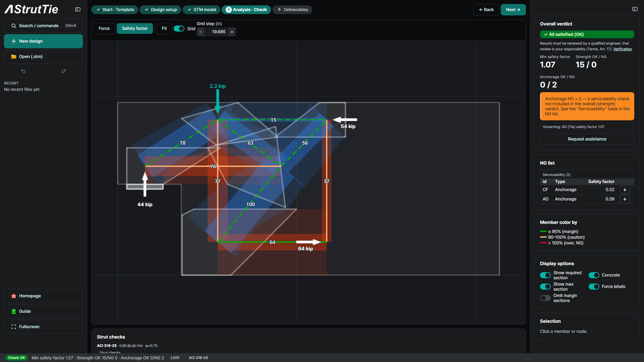Open Search / commands box
This screenshot has height=362, width=644.
click(x=43, y=26)
